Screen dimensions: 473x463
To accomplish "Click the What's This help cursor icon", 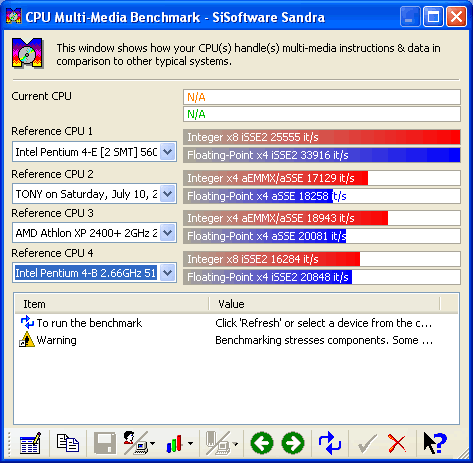I will pos(435,443).
